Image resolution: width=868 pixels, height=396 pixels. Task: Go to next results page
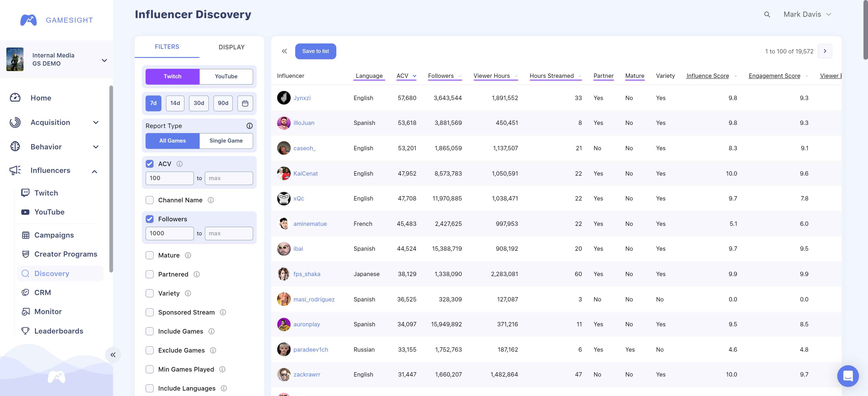point(825,51)
